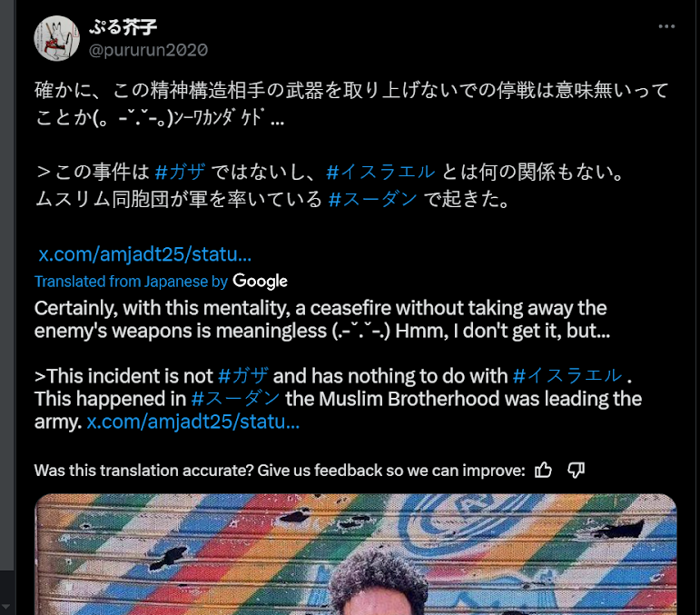
Task: Open the #ガザ hashtag in the original Japanese text
Action: coord(181,172)
